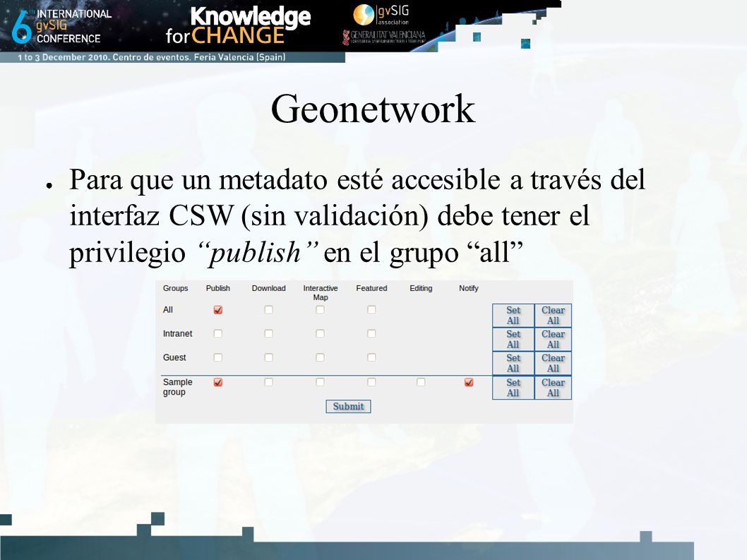Click the Sample group label
Viewport: 747px width, 560px height.
(178, 387)
